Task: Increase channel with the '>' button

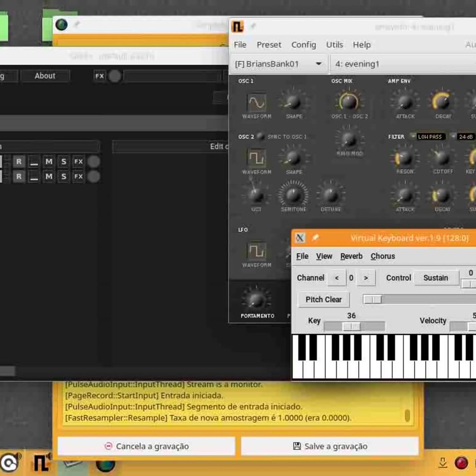Action: pos(366,278)
